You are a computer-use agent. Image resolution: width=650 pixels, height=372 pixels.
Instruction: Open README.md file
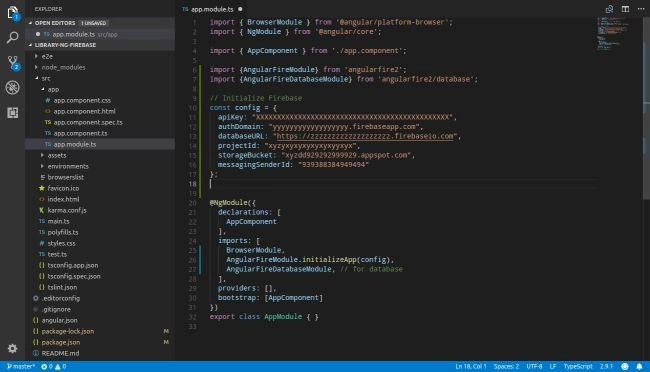tap(60, 353)
